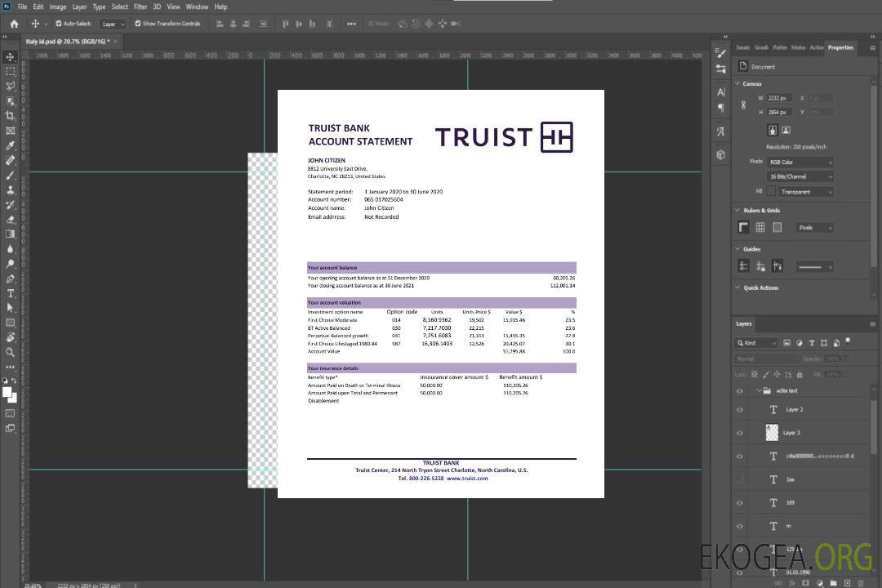Click the canvas width W field
Screen dimensions: 882x588
pyautogui.click(x=778, y=98)
